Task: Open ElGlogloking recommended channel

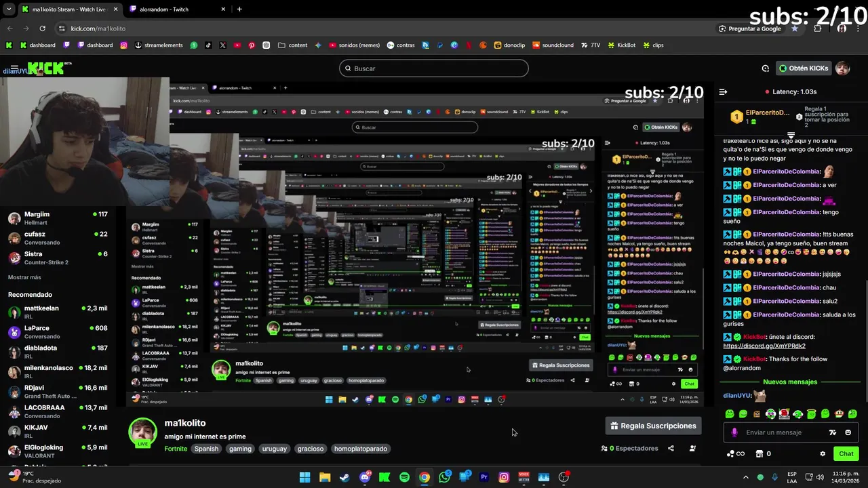Action: click(x=58, y=451)
